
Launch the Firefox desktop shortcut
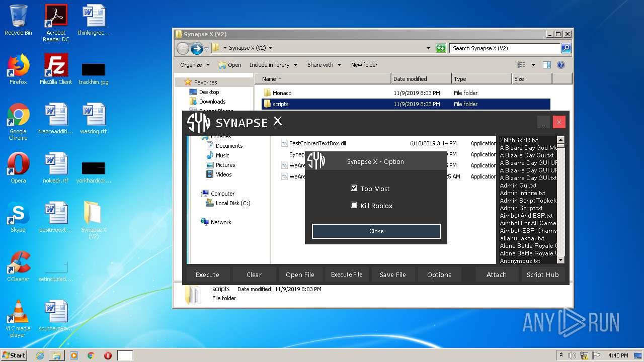(18, 69)
